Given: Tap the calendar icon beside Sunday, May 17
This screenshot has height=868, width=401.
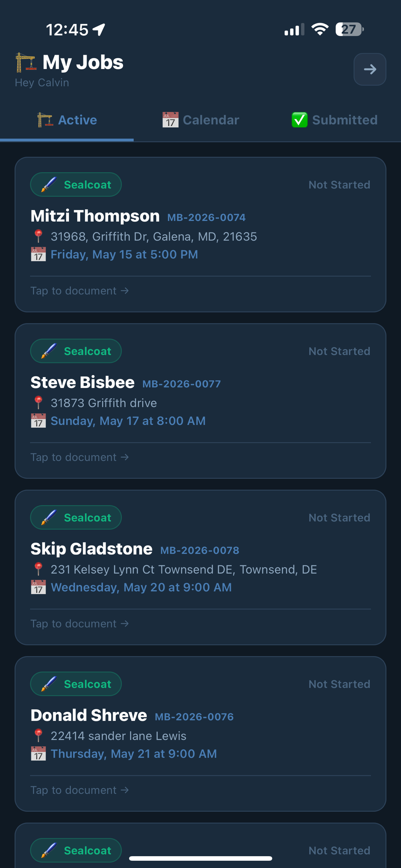Looking at the screenshot, I should coord(38,421).
